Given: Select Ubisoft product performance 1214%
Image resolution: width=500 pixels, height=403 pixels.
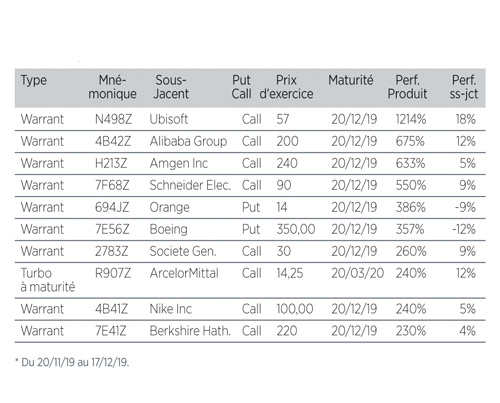Looking at the screenshot, I should coord(411,119).
